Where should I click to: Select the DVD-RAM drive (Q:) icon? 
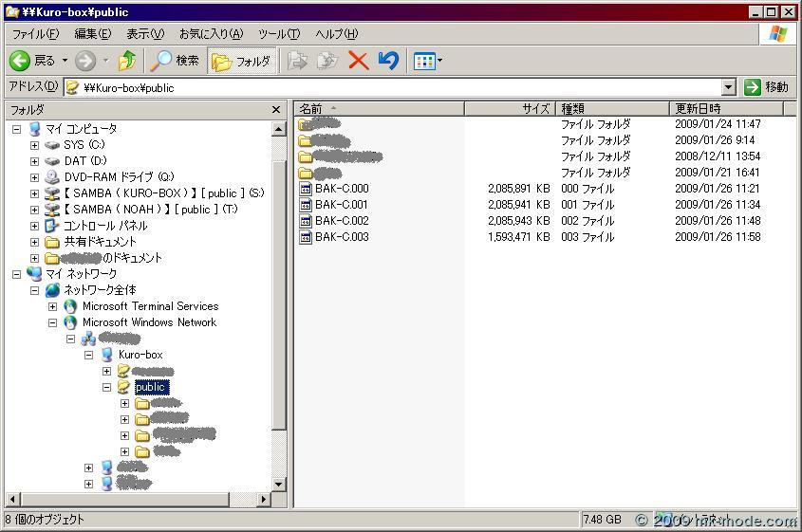pos(53,177)
